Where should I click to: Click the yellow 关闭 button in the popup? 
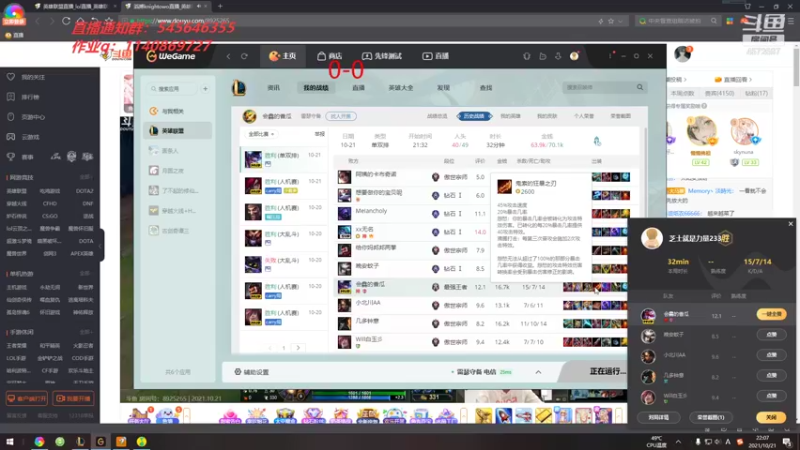click(x=771, y=417)
